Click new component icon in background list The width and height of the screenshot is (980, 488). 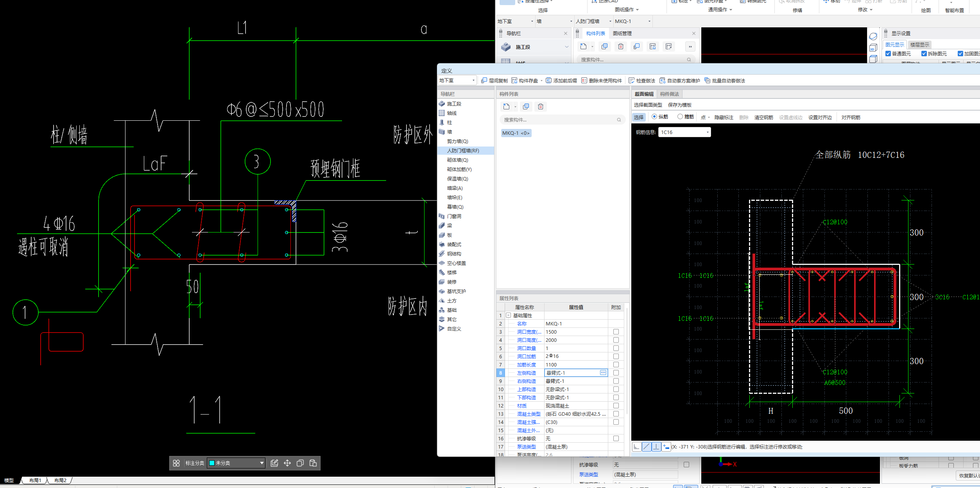584,46
